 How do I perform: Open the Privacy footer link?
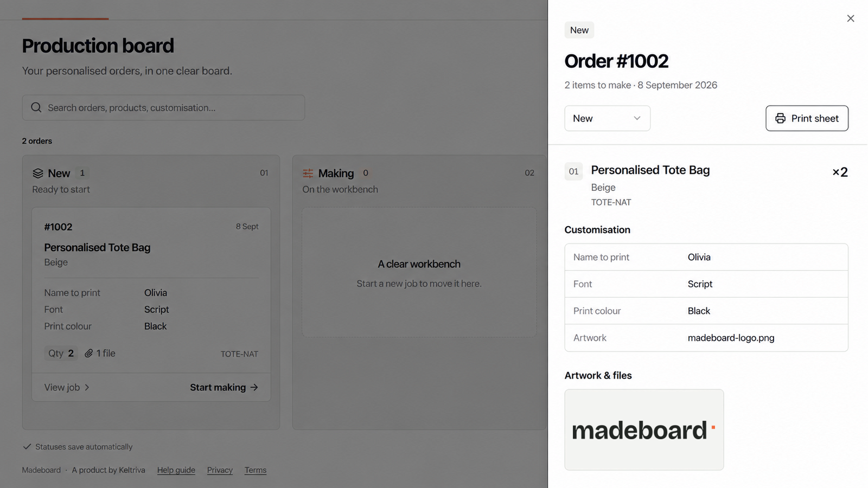point(220,470)
